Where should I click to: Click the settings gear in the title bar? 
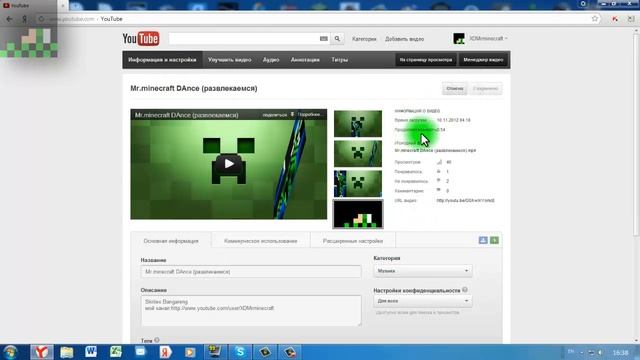(x=583, y=4)
